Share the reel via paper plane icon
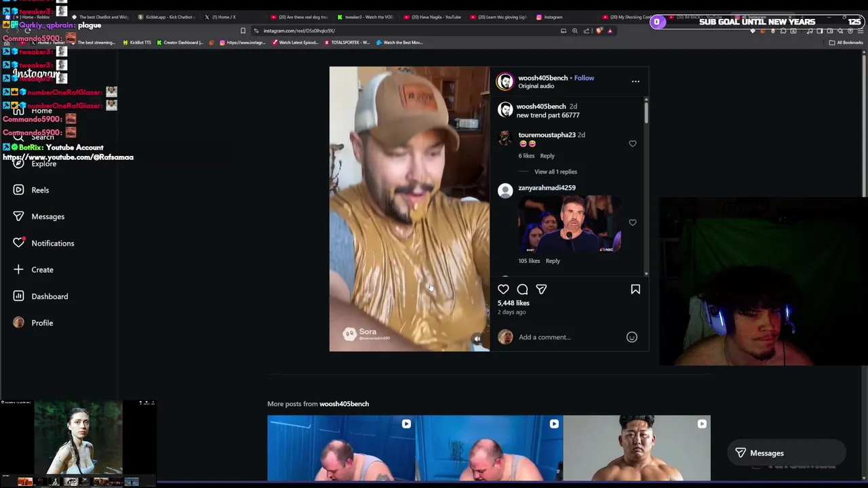Viewport: 868px width, 488px height. click(x=541, y=289)
